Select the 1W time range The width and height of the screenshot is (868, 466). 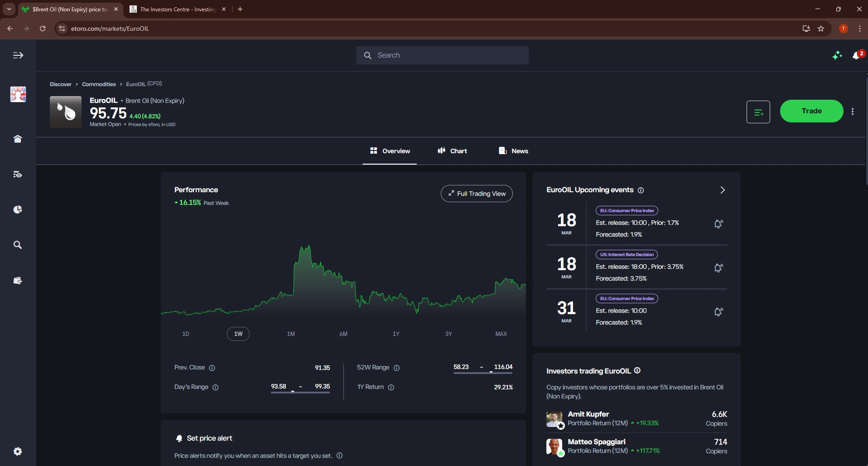pos(238,334)
